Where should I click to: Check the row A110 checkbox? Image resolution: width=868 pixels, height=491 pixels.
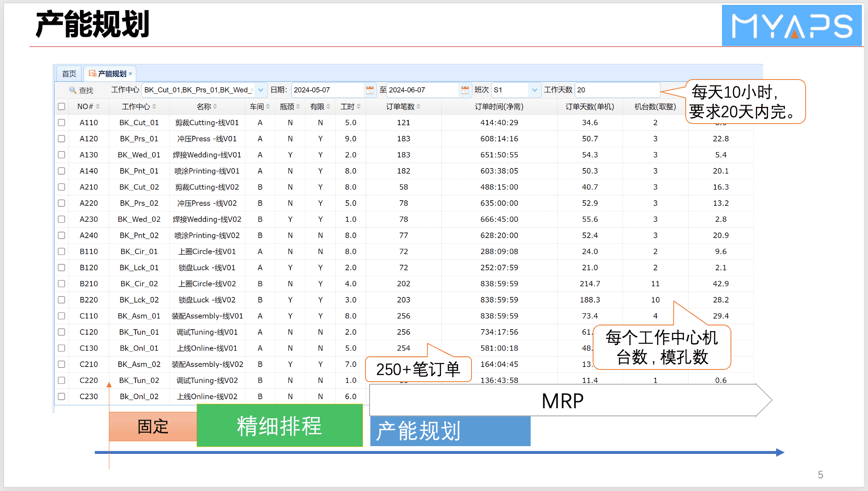pos(62,122)
